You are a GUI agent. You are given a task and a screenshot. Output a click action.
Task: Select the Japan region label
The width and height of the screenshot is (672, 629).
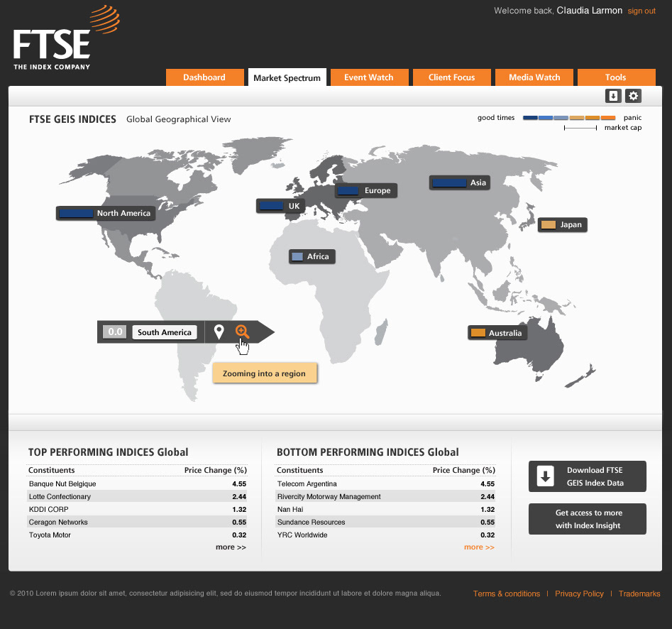pos(562,224)
